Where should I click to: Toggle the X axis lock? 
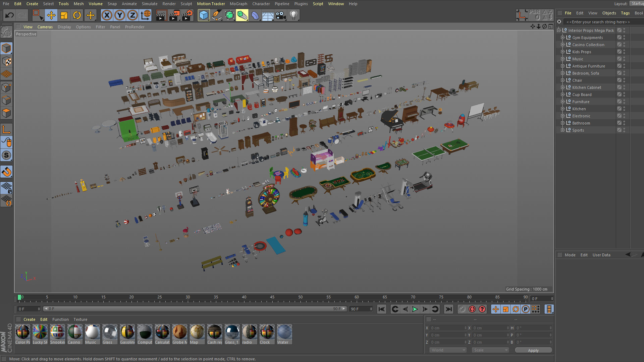coord(107,15)
